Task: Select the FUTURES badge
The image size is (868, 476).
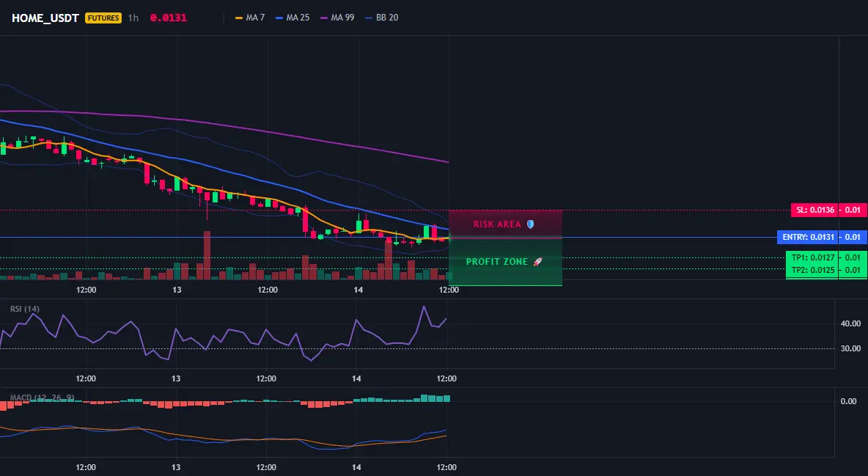Action: pos(103,18)
